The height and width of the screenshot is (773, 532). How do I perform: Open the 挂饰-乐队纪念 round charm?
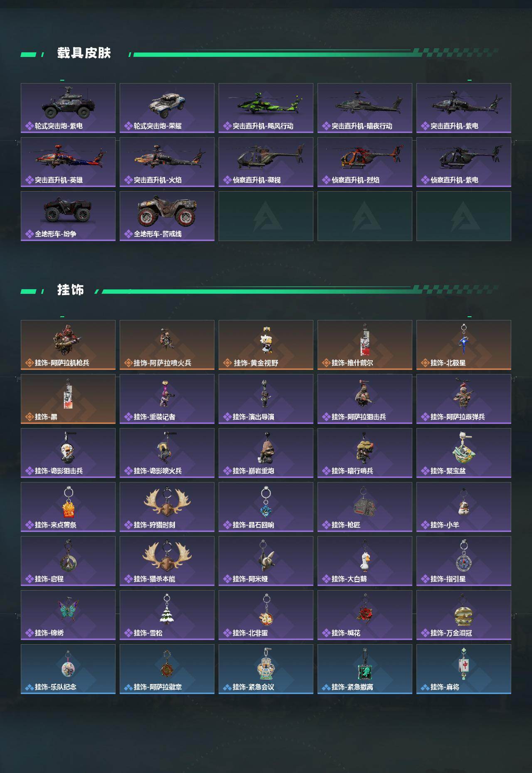point(68,669)
